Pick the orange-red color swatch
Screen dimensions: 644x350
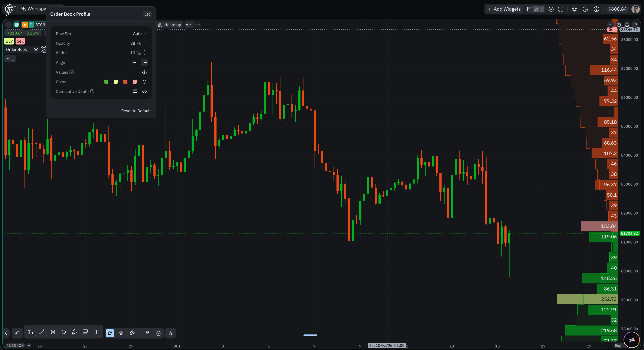125,82
